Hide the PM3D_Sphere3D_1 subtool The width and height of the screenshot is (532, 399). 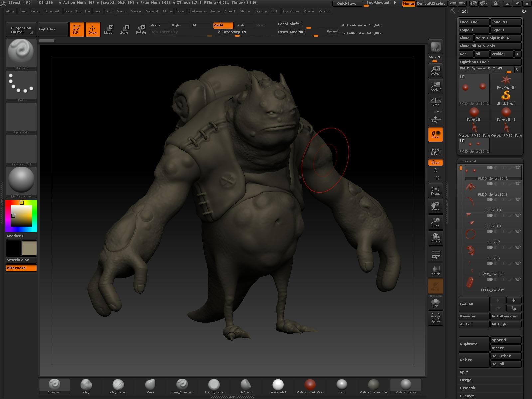tap(518, 184)
